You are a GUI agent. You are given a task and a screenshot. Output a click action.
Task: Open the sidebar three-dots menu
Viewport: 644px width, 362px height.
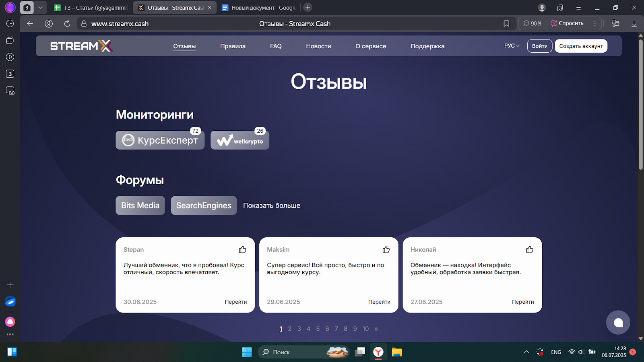10,334
